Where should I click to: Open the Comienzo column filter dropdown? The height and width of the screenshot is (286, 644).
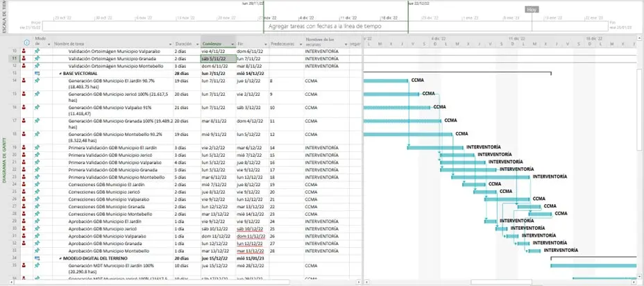[232, 43]
